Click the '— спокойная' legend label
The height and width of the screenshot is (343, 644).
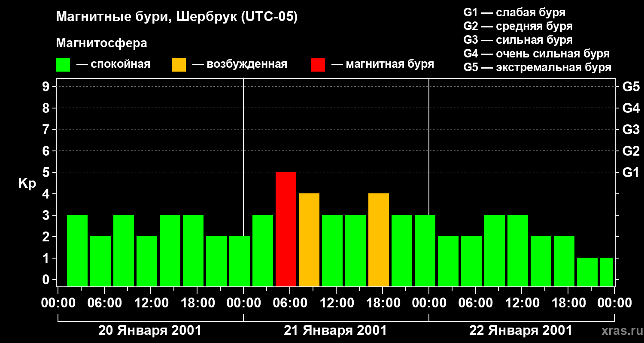(113, 64)
